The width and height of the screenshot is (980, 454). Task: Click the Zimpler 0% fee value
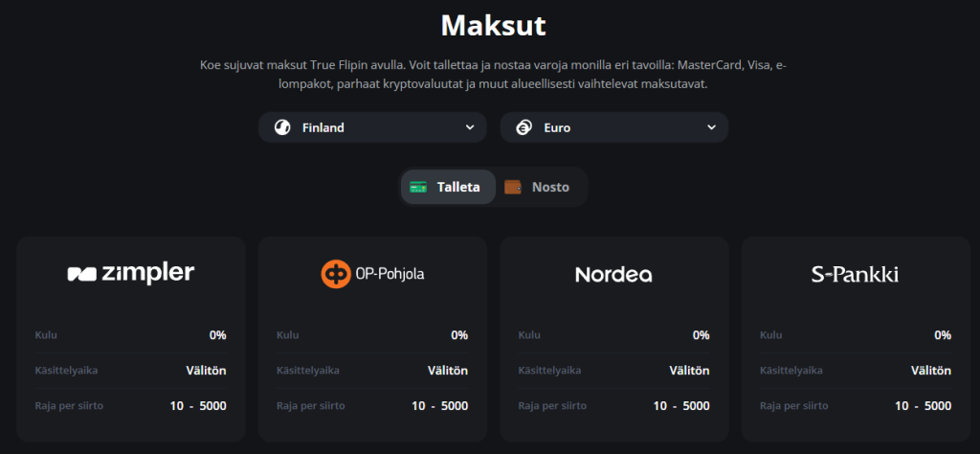tap(217, 335)
